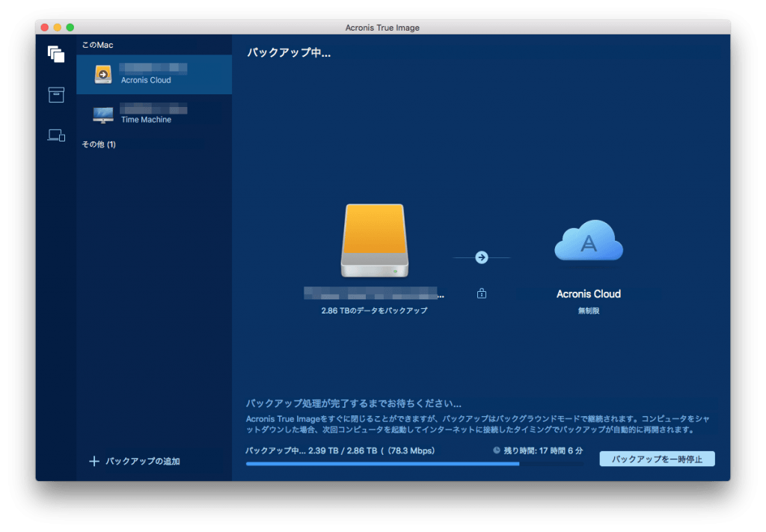Click the blurred source disk name
This screenshot has height=532, width=766.
click(x=374, y=293)
